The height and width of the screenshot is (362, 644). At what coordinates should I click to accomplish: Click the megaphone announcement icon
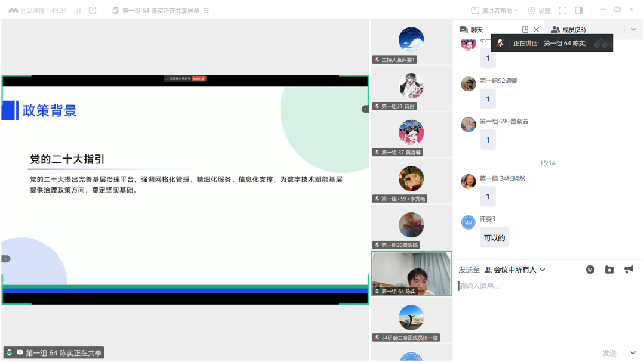(628, 270)
